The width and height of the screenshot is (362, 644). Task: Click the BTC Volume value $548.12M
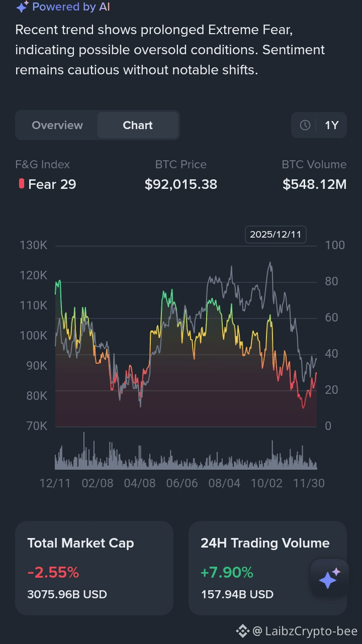pyautogui.click(x=315, y=184)
